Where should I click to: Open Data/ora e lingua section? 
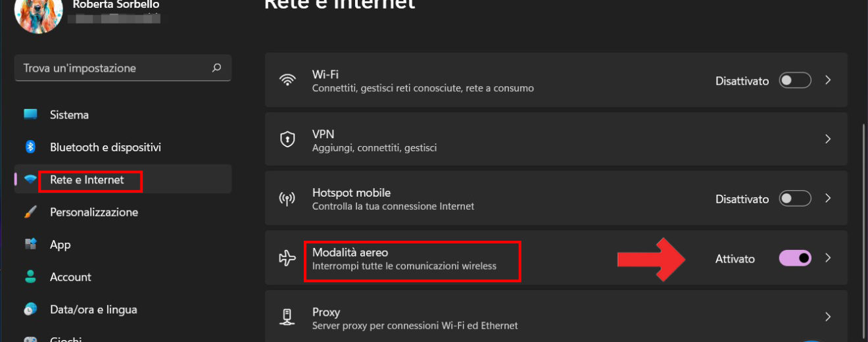point(93,309)
